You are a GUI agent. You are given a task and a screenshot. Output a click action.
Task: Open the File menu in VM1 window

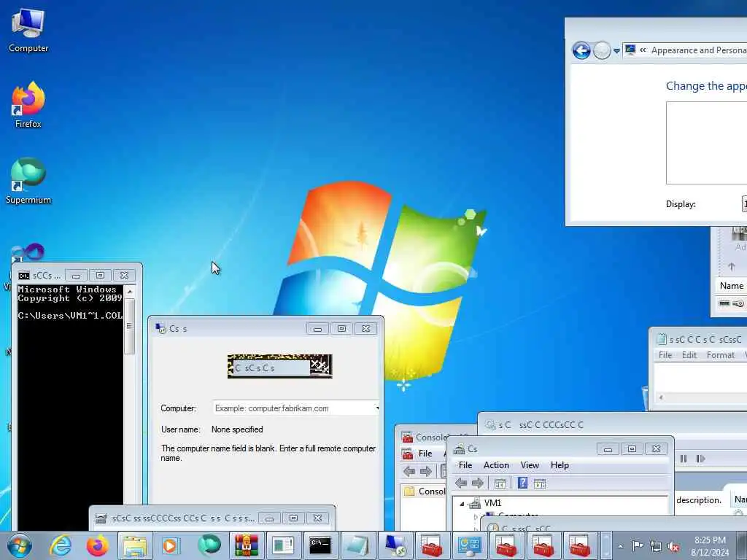click(x=465, y=464)
